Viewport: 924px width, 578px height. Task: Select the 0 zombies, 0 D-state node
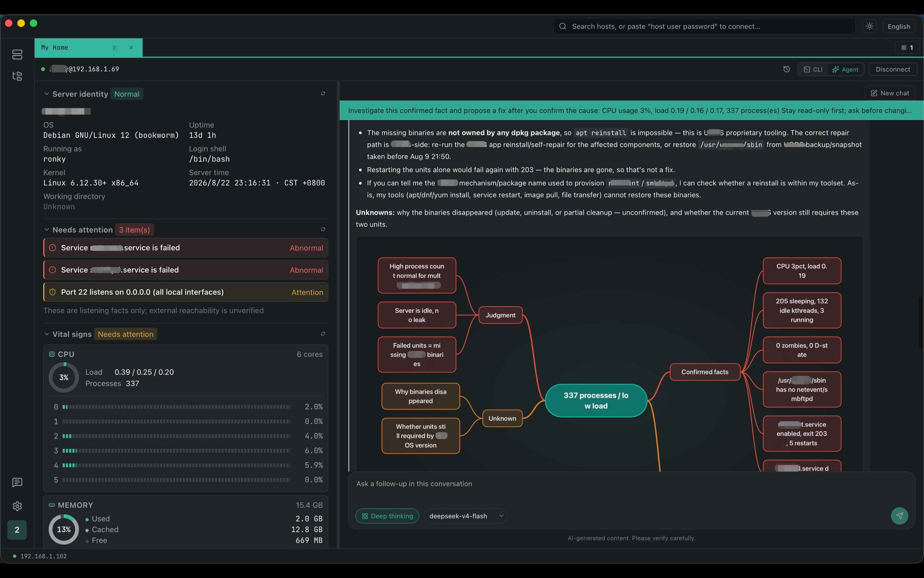802,350
